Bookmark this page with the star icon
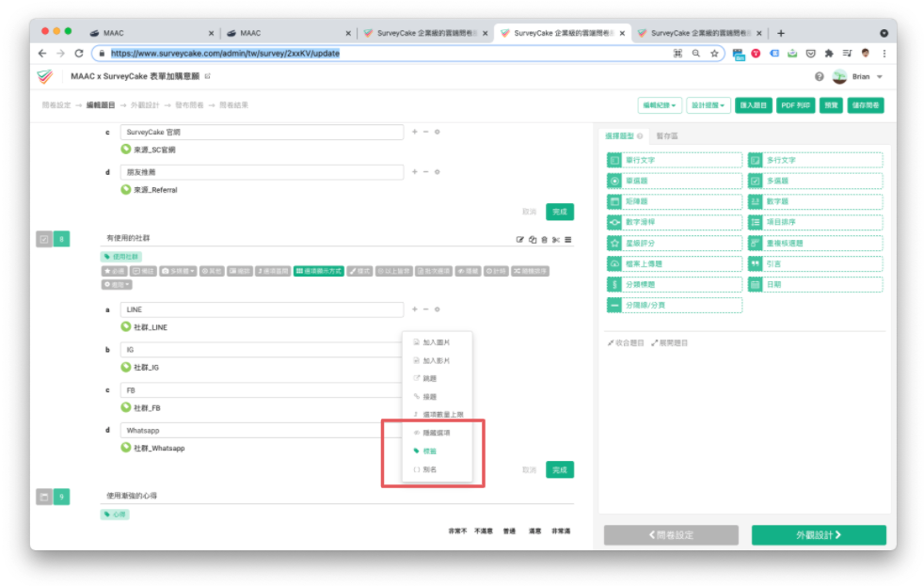Image resolution: width=924 pixels, height=586 pixels. coord(714,53)
